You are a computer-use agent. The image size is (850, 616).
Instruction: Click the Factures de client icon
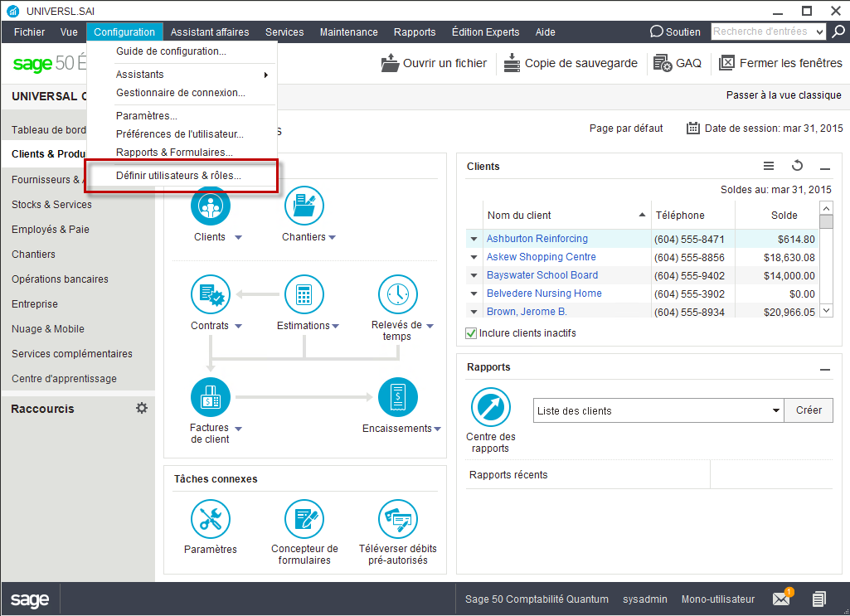click(x=210, y=397)
